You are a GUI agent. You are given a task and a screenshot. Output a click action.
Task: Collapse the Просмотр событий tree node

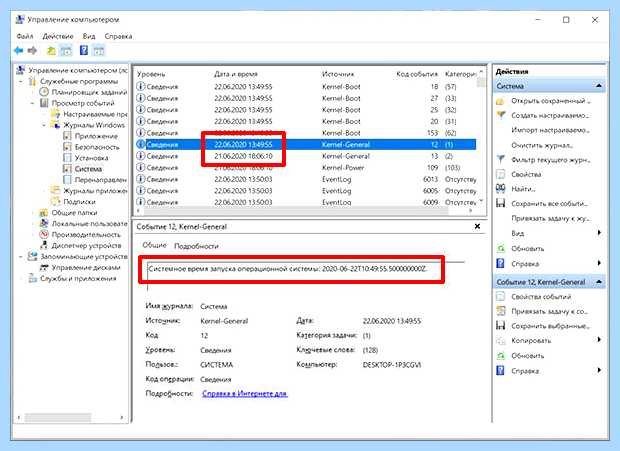33,103
